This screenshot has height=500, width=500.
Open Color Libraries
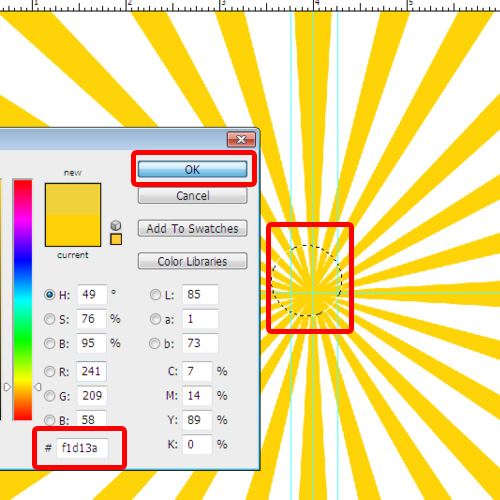193,261
